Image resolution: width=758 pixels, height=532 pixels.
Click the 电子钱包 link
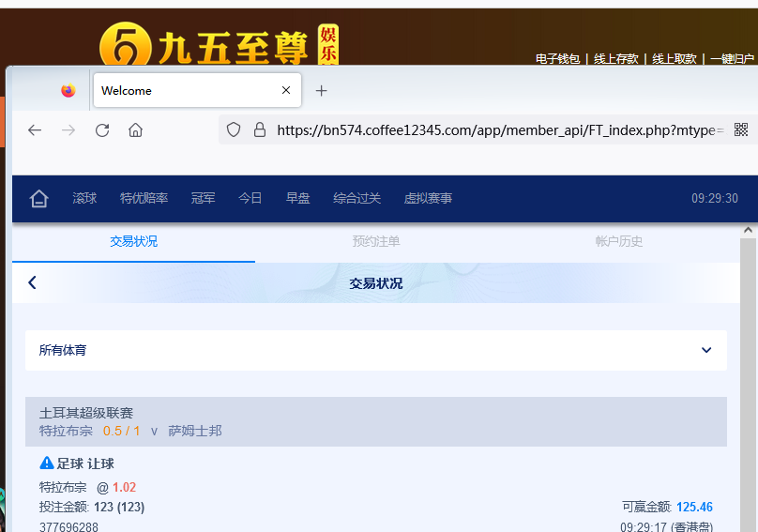(557, 58)
